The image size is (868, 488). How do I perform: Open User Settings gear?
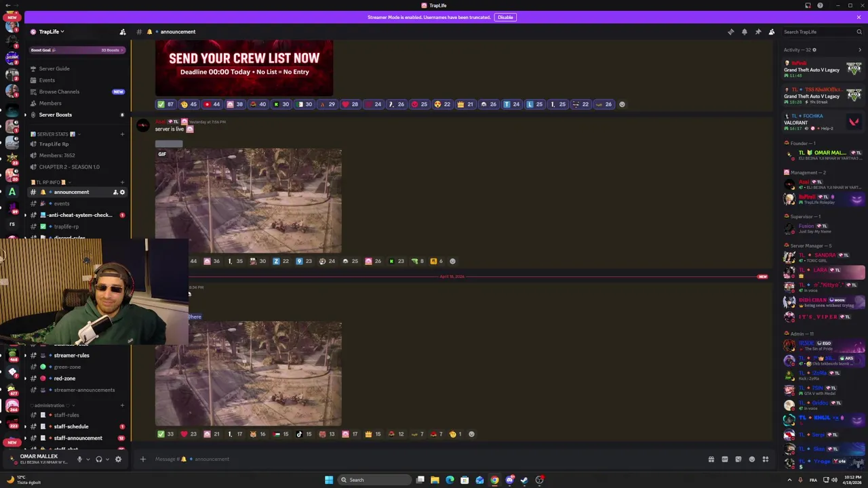point(118,460)
